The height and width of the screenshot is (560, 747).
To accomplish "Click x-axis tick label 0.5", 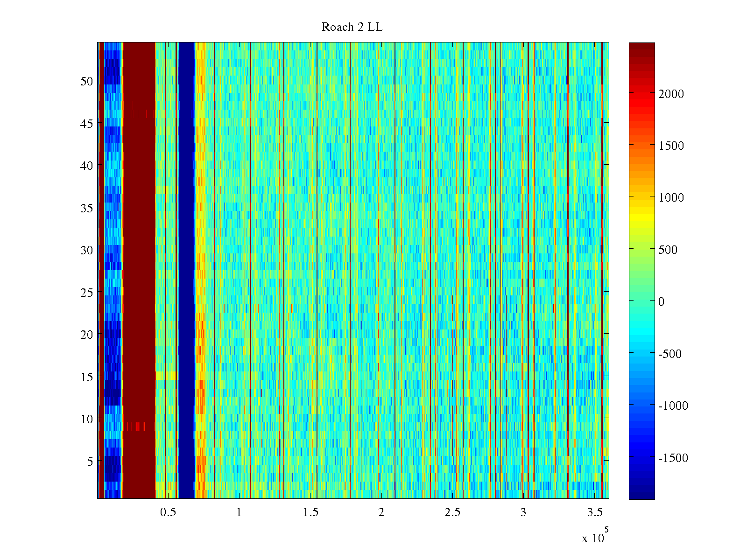I will (168, 512).
